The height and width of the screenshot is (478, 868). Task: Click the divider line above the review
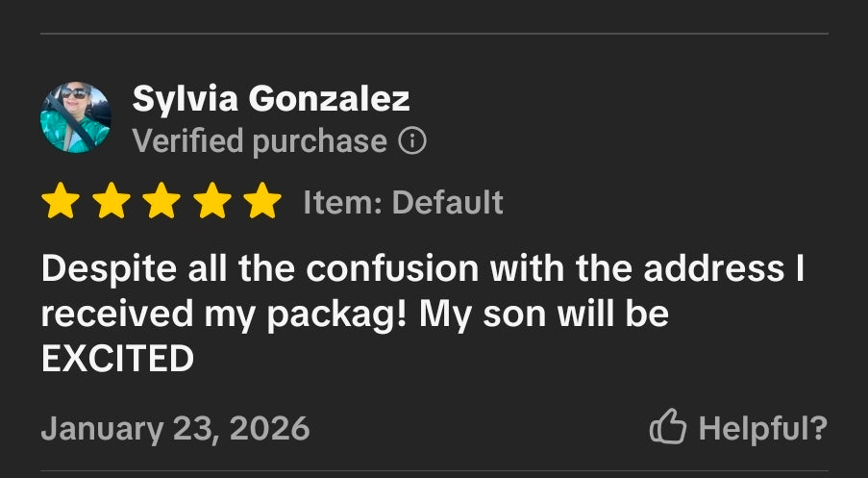pyautogui.click(x=434, y=34)
